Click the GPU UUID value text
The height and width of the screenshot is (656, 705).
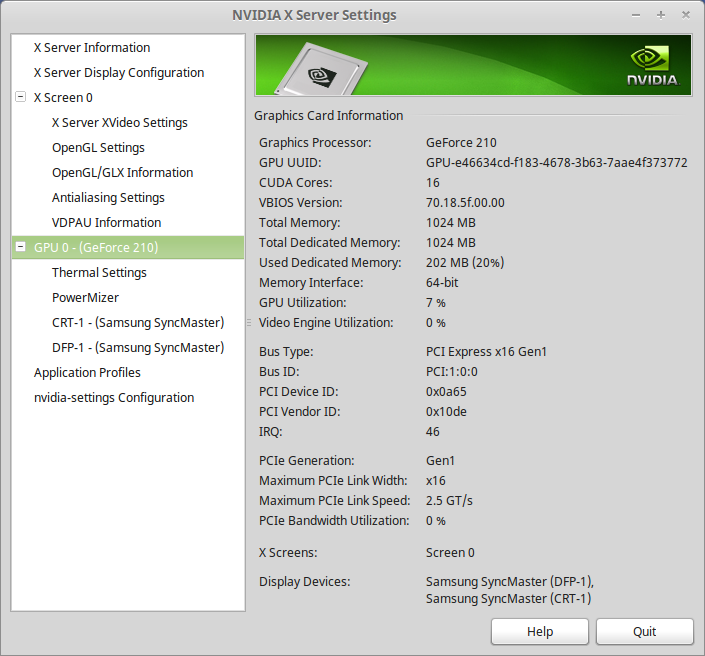pos(557,163)
